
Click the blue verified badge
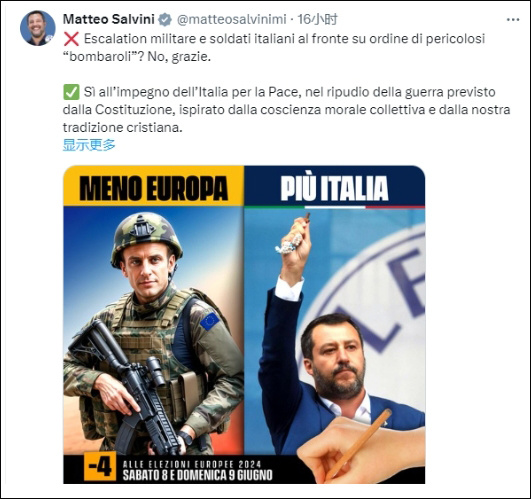coord(165,20)
